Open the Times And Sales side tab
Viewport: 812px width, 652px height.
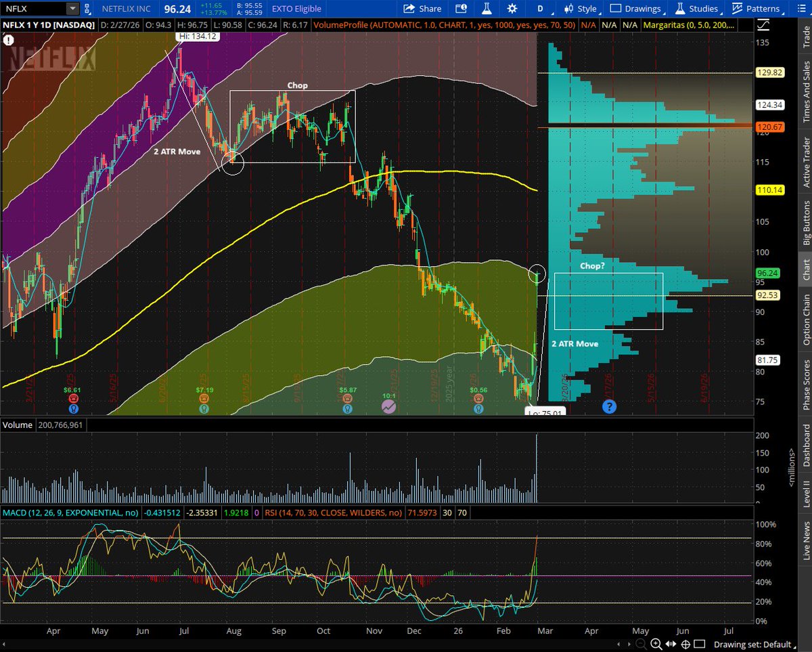pos(805,91)
